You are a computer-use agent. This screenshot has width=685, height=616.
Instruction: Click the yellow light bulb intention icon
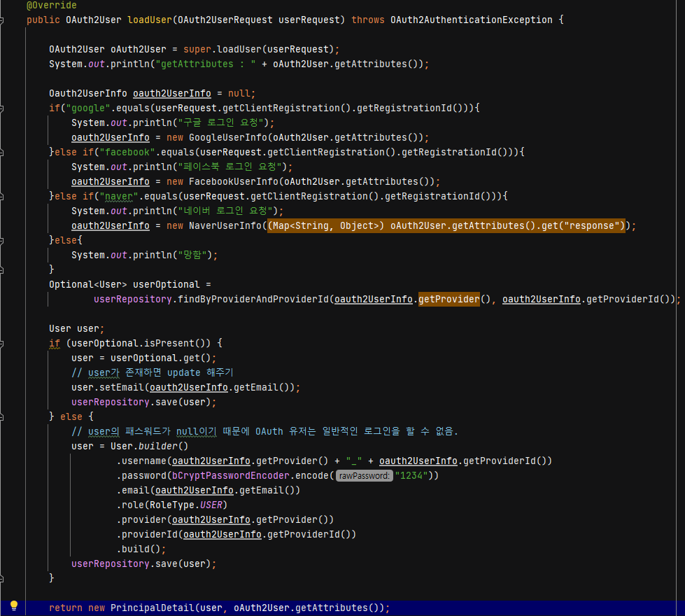click(13, 605)
